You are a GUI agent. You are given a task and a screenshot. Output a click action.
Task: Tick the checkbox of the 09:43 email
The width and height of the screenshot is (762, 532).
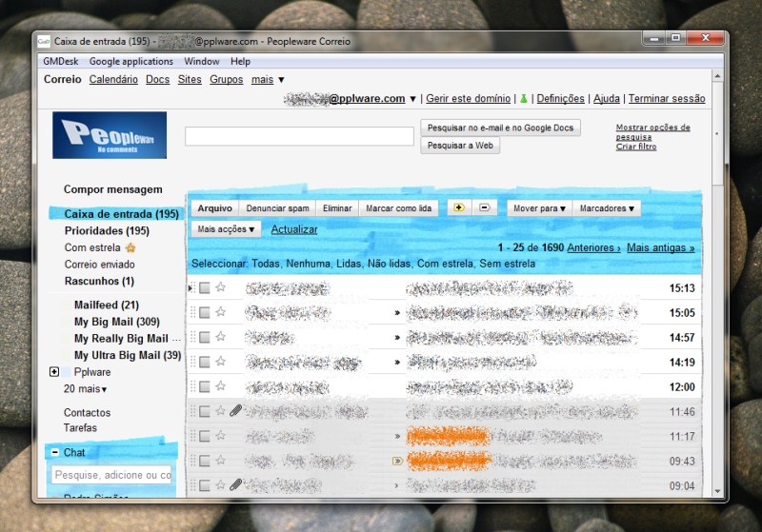click(x=205, y=461)
